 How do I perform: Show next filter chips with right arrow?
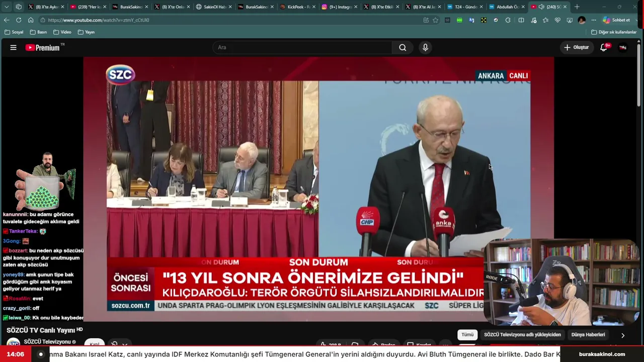[623, 335]
